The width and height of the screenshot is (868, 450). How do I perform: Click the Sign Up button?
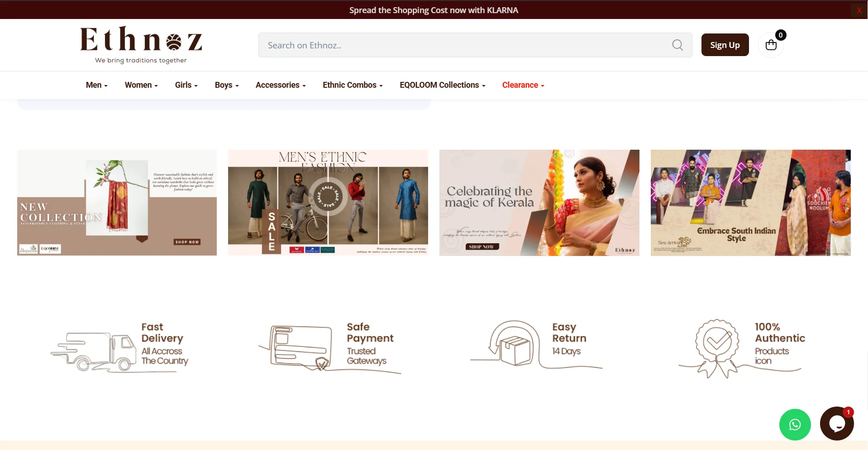[x=725, y=45]
